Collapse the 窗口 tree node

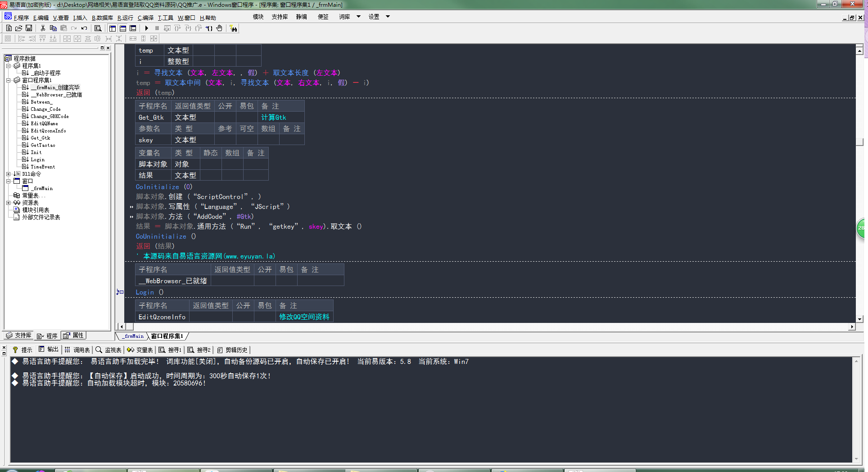(8, 181)
